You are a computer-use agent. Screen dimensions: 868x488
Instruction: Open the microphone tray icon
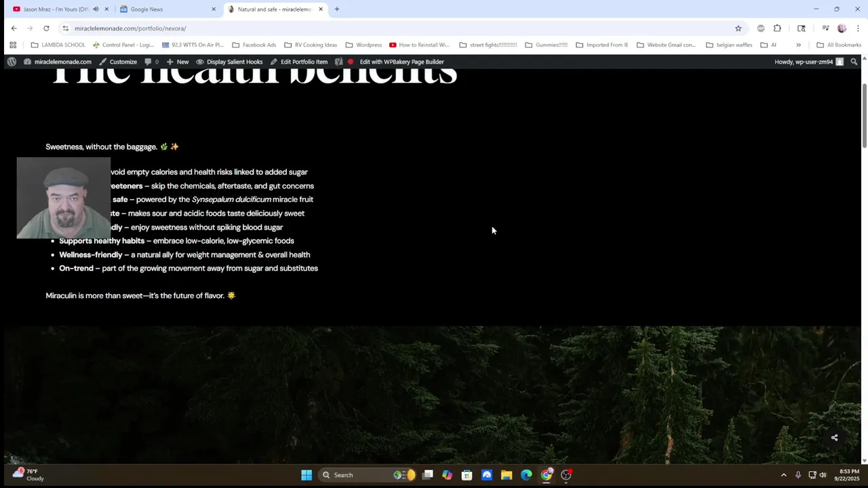798,475
